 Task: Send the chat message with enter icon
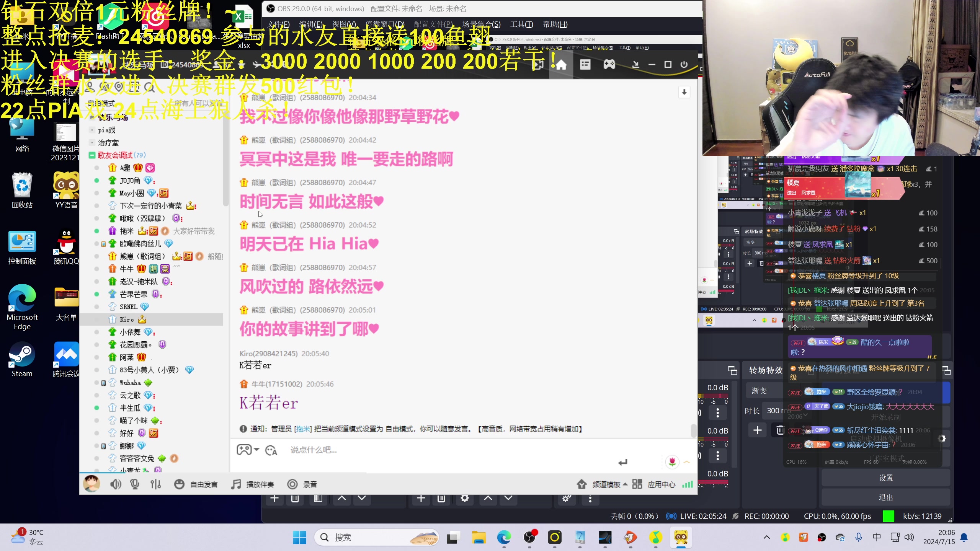(x=623, y=463)
